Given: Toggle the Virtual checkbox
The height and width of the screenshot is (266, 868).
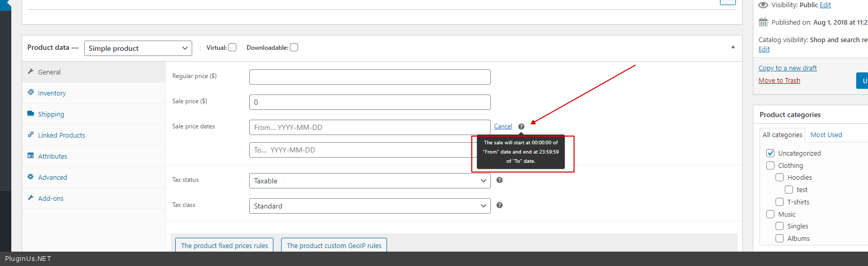Looking at the screenshot, I should [232, 47].
